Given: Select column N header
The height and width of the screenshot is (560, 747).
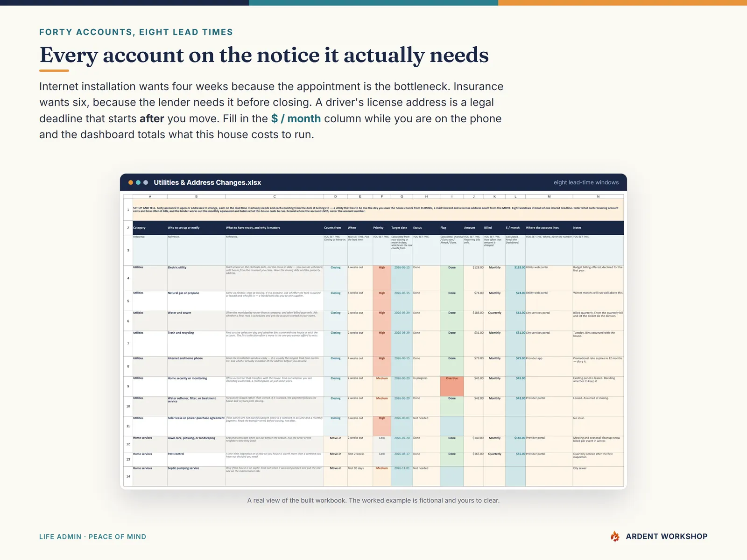Looking at the screenshot, I should click(x=598, y=196).
